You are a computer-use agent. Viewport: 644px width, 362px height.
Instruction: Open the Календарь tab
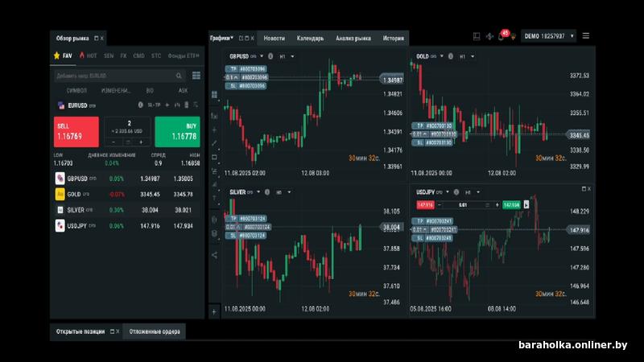(310, 38)
